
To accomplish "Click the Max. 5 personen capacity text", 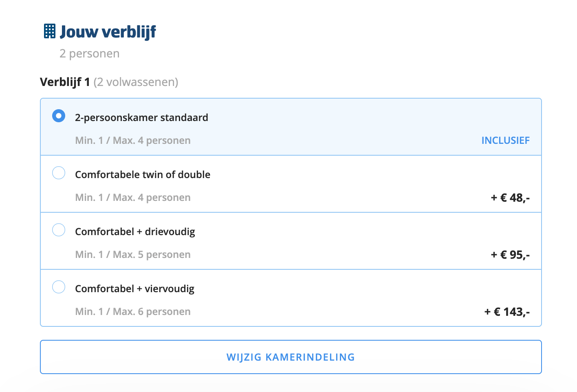I will point(152,255).
